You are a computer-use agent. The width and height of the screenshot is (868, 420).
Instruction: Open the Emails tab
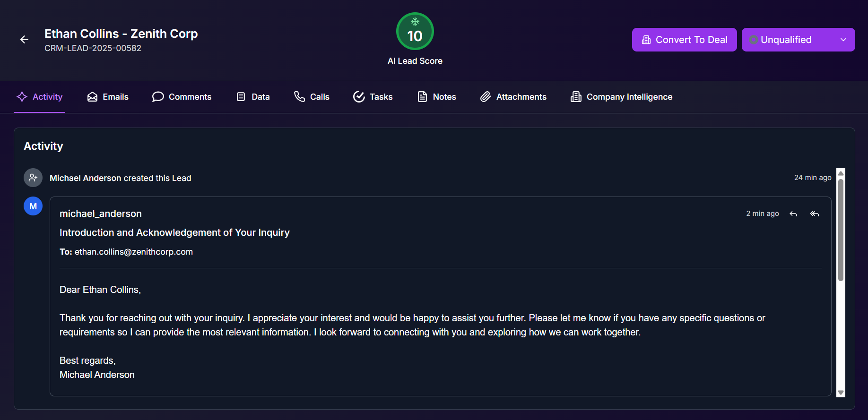point(108,97)
